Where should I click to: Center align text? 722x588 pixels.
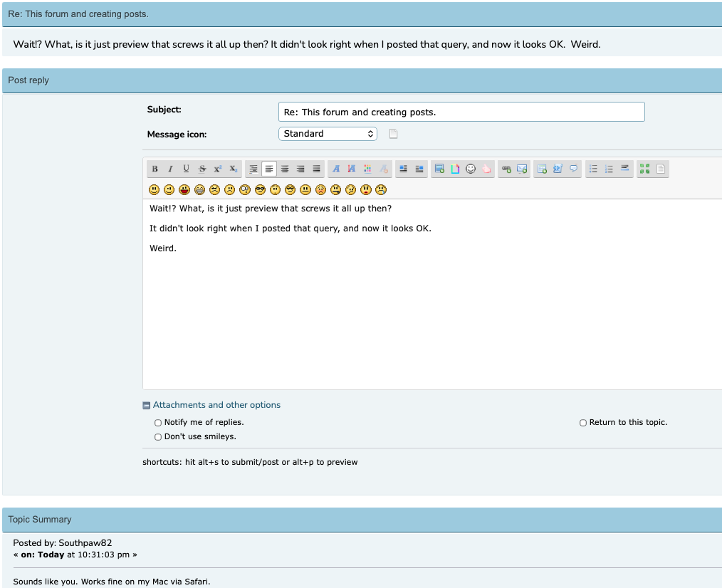[x=285, y=169]
